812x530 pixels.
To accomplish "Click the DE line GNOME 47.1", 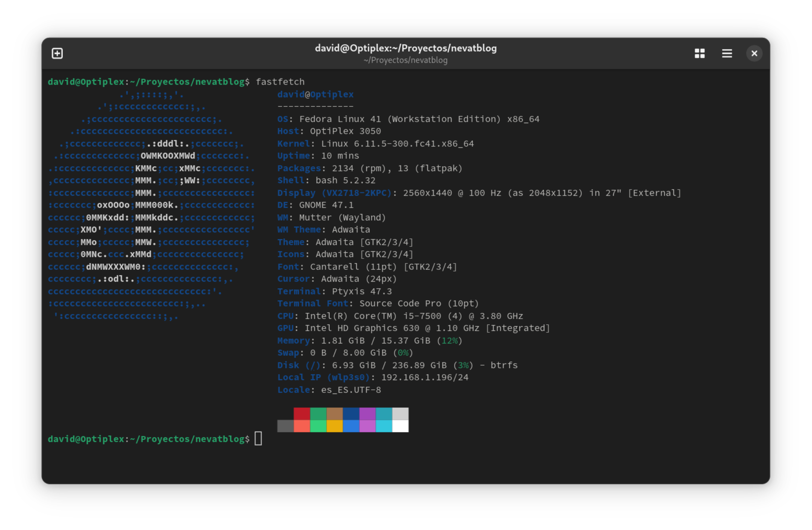I will pos(315,205).
